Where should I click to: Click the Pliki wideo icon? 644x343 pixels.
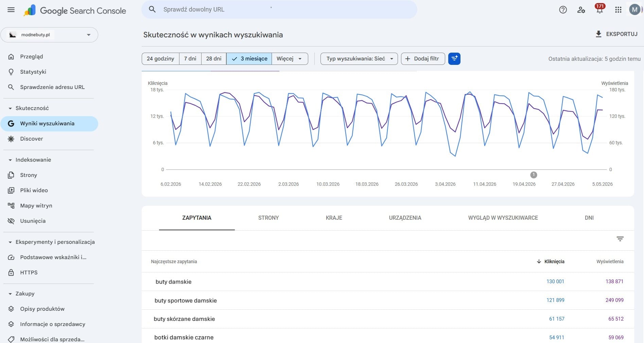(11, 191)
